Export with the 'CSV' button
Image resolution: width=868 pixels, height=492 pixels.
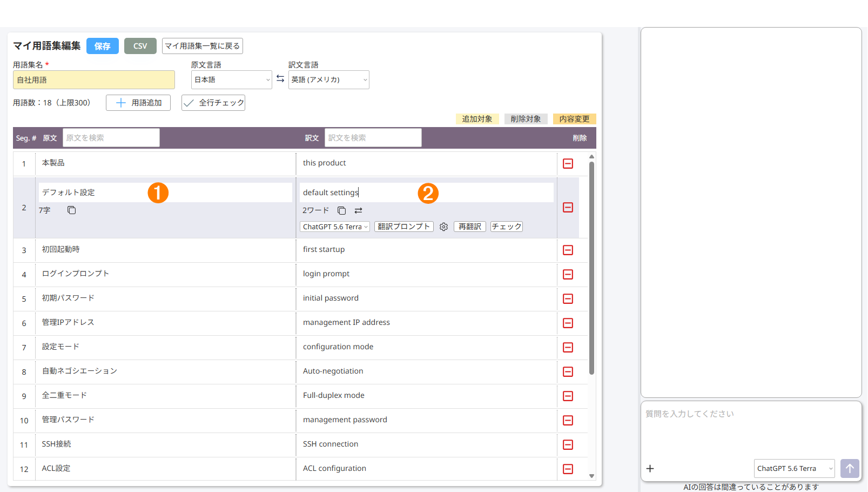click(x=140, y=46)
